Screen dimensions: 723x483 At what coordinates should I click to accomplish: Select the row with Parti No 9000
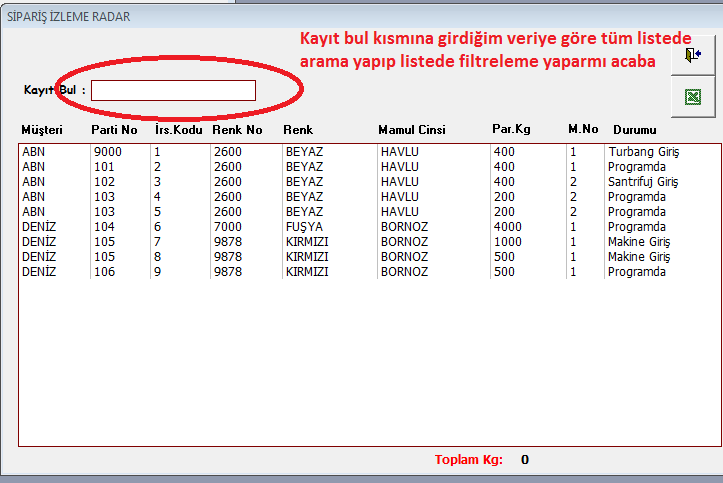108,152
